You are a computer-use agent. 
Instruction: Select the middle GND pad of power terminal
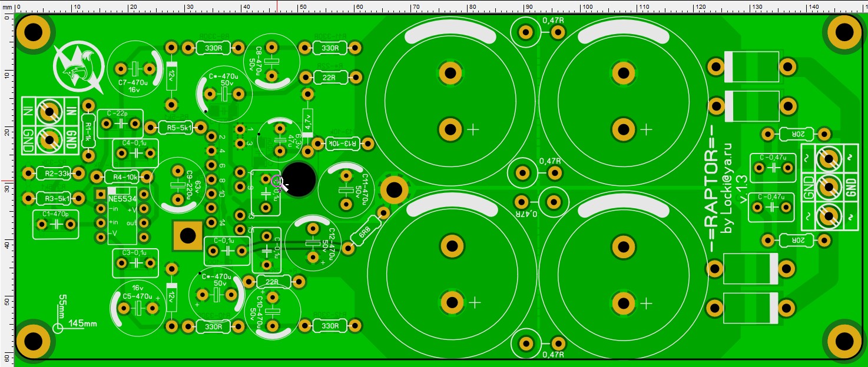(829, 186)
